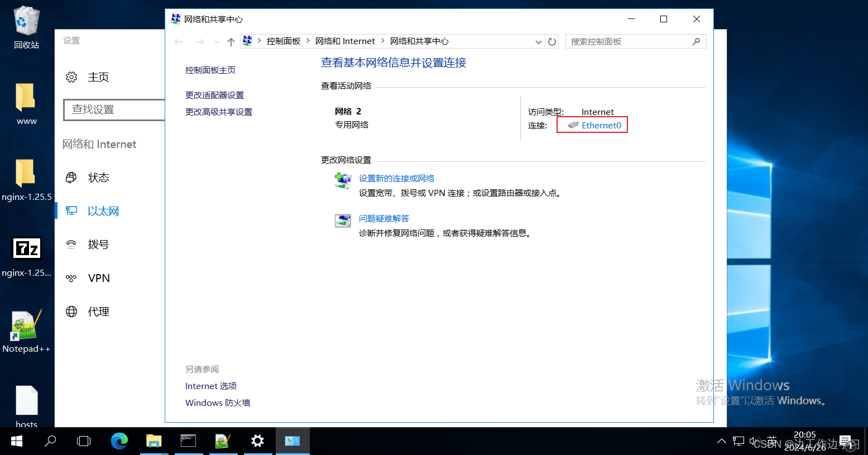The width and height of the screenshot is (868, 455).
Task: Switch to Settings gear on the taskbar
Action: (x=257, y=442)
